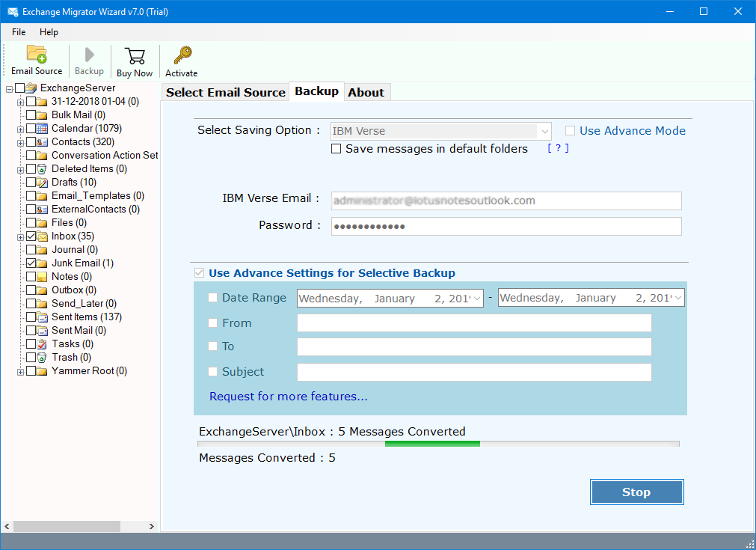Click the Stop button
Screen dimensions: 756x550
[636, 492]
